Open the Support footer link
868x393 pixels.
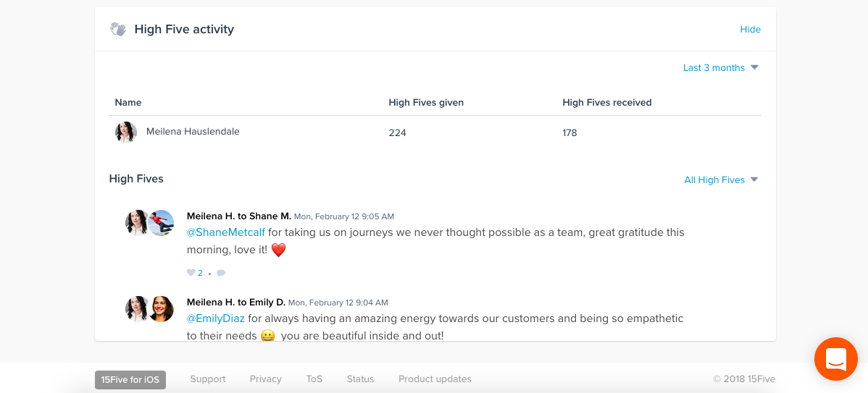click(208, 379)
